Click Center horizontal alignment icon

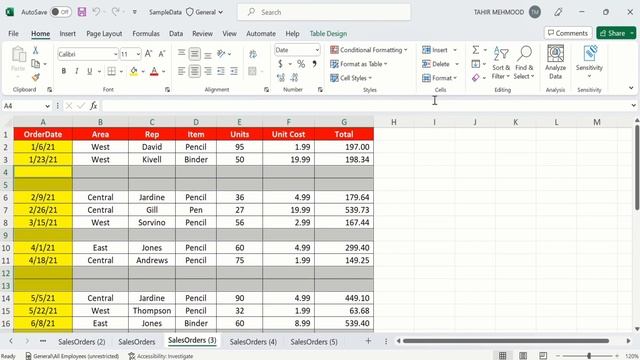pos(195,71)
